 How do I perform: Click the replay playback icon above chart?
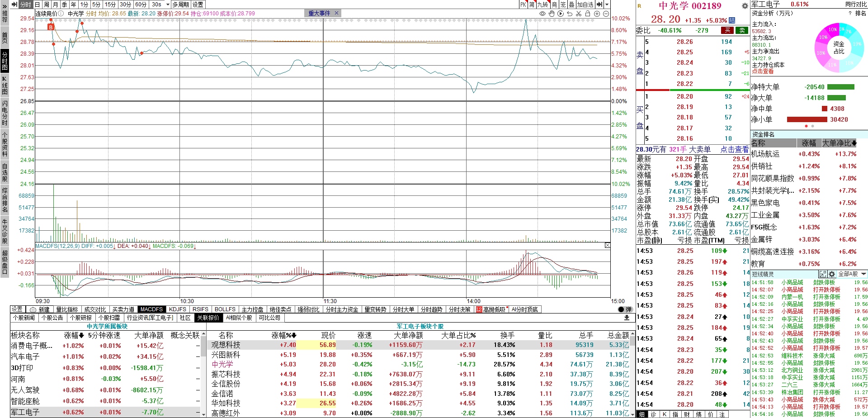coord(561,14)
